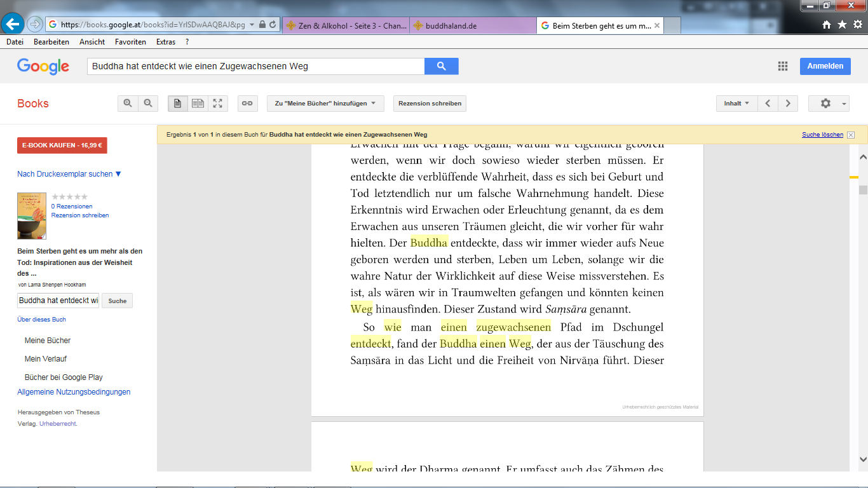Click the yellow search-hit marker beside scrollbar
868x488 pixels.
click(854, 177)
